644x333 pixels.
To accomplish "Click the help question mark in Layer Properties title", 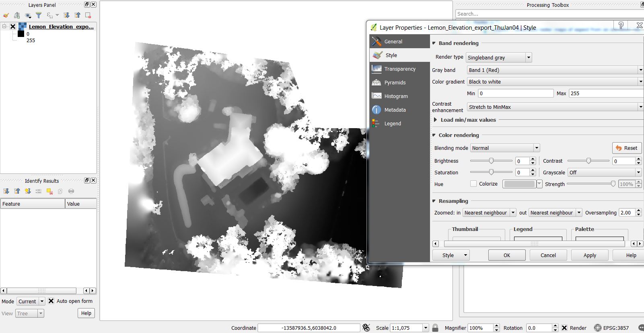I will pyautogui.click(x=621, y=25).
